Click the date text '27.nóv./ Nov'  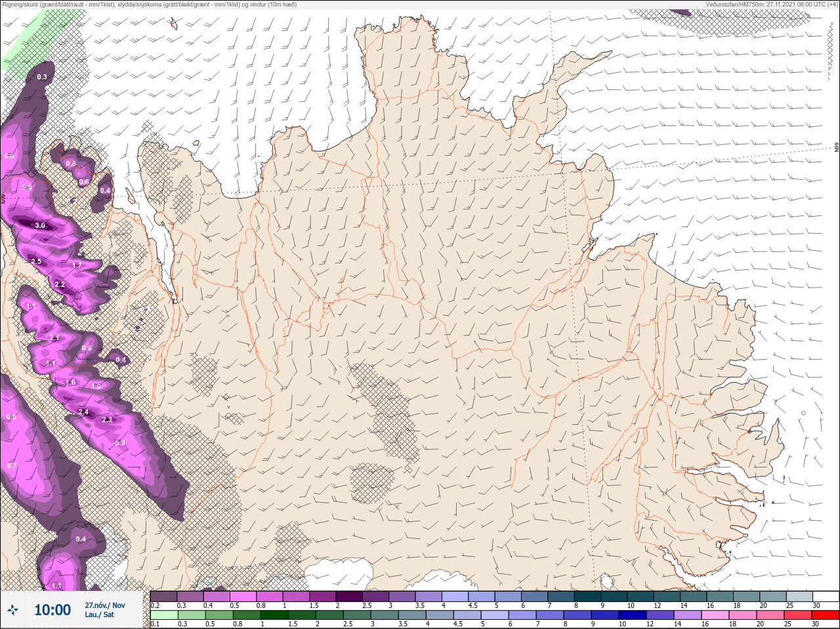105,605
